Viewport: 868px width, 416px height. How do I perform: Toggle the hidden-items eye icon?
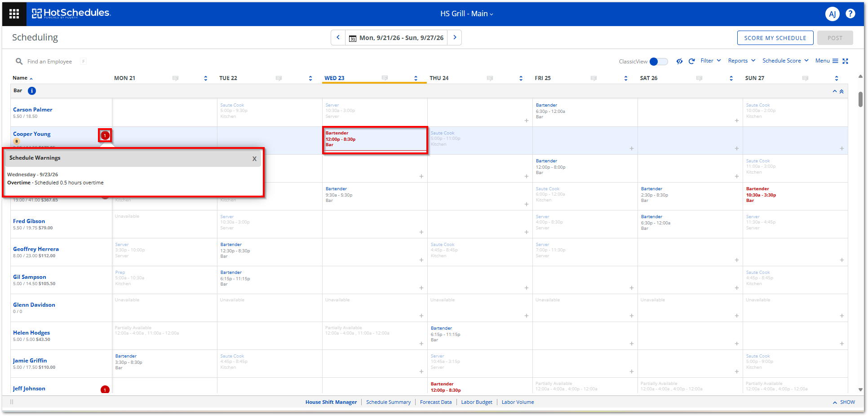pos(679,61)
